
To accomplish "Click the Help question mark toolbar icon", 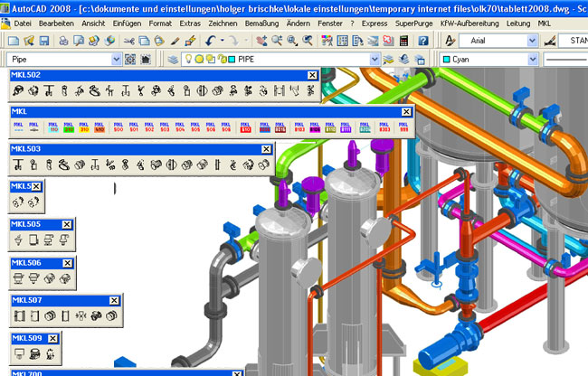I will (422, 41).
